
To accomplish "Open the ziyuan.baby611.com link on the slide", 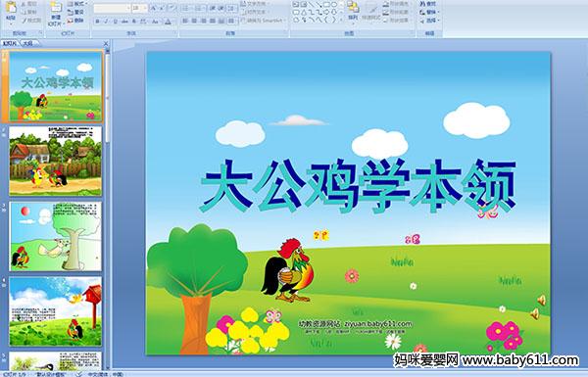I will (x=378, y=324).
